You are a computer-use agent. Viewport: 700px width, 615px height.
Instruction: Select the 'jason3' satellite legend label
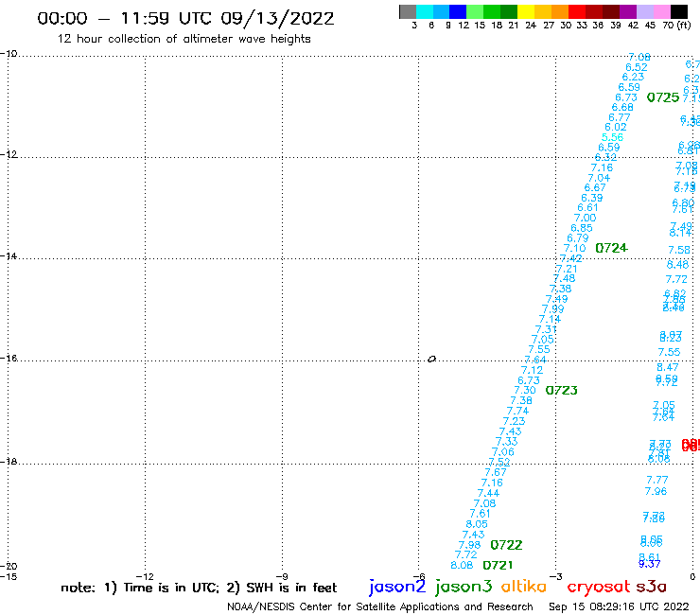(464, 587)
